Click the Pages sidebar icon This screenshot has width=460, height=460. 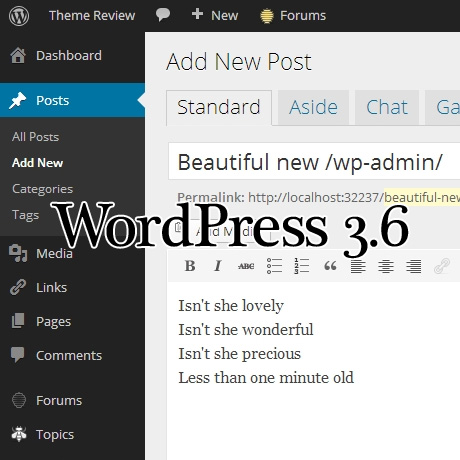(x=18, y=321)
